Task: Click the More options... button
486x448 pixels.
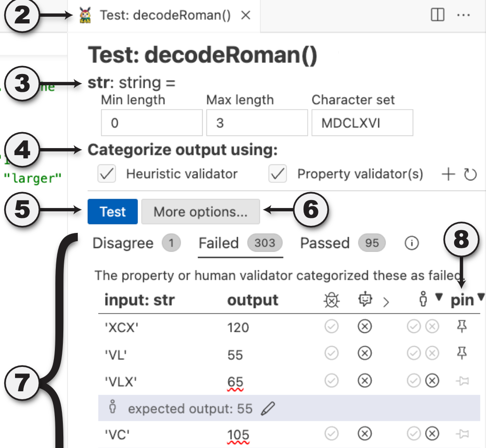Action: 200,211
